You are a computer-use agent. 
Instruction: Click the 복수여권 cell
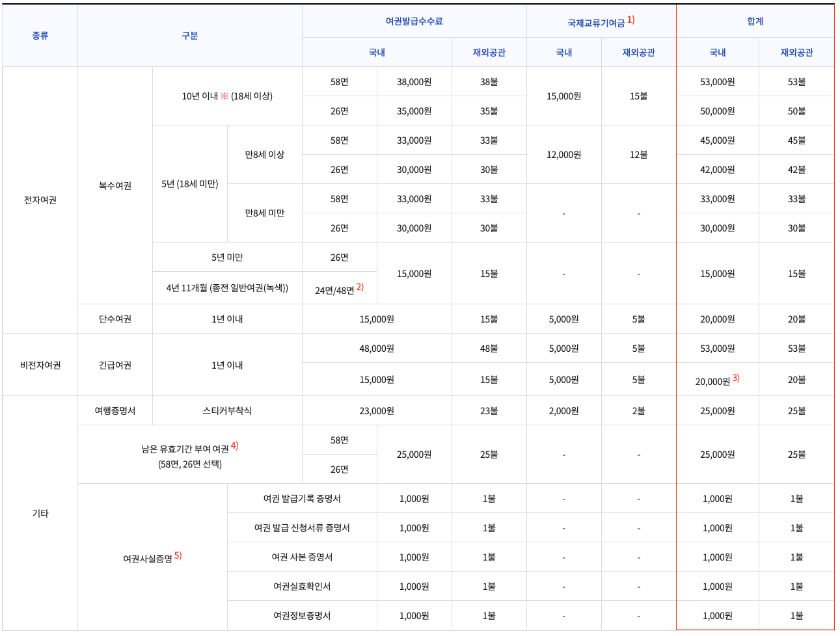coord(115,183)
